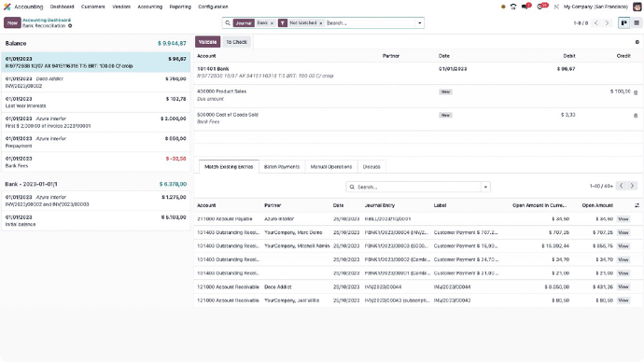Click the To Check button
This screenshot has height=363, width=644.
pyautogui.click(x=236, y=42)
